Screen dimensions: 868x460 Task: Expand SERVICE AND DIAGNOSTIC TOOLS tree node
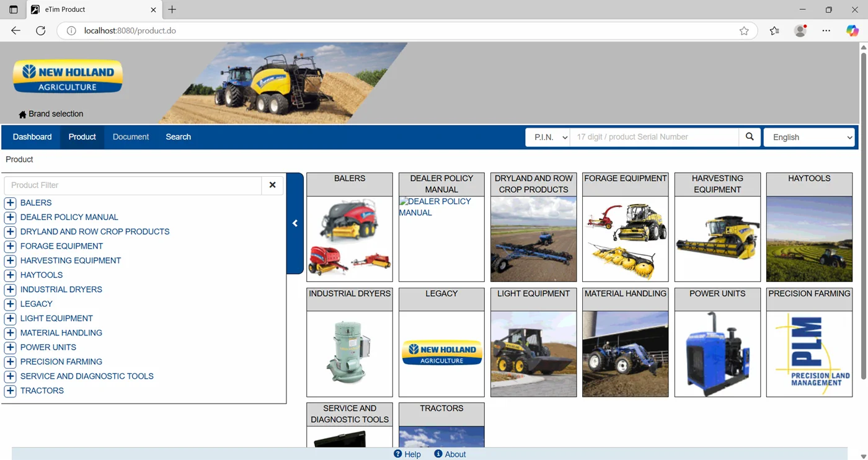(x=10, y=376)
